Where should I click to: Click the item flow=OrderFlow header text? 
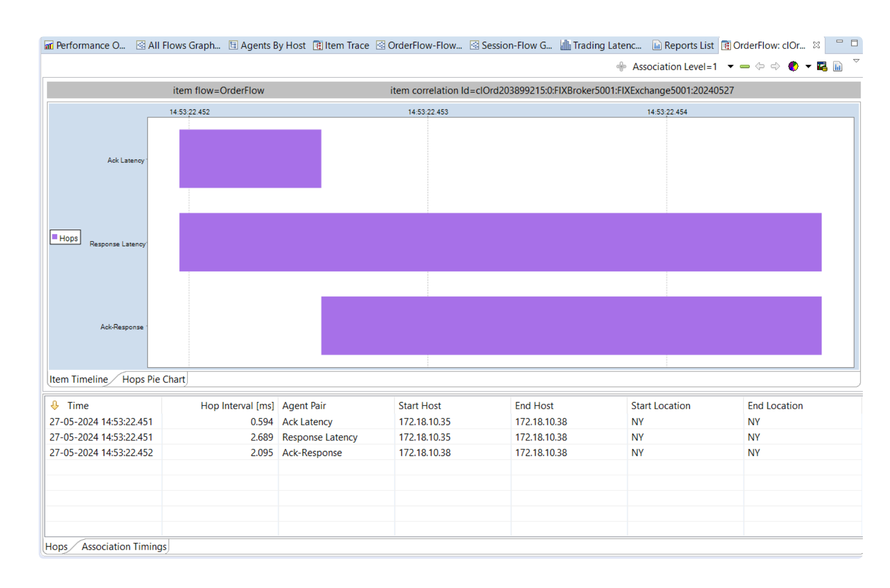pos(218,91)
